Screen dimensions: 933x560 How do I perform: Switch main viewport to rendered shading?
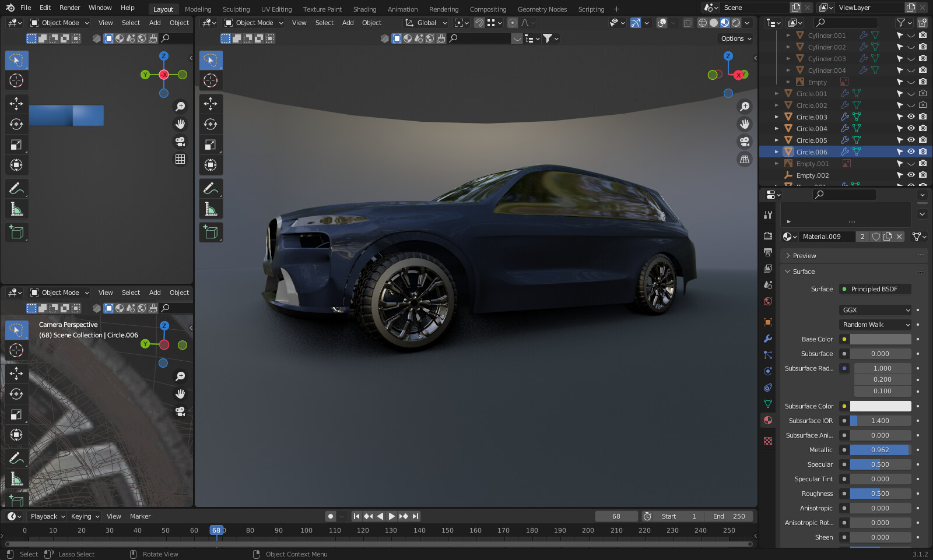736,23
